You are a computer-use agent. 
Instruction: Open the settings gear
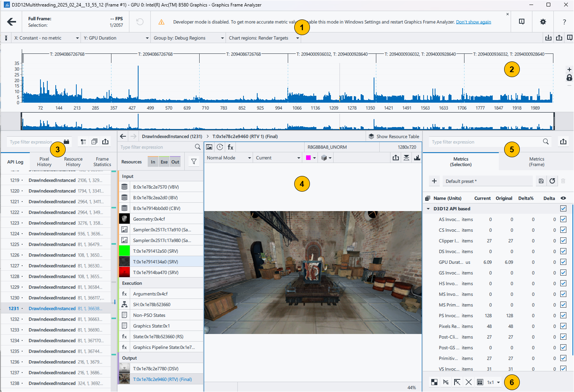[543, 22]
